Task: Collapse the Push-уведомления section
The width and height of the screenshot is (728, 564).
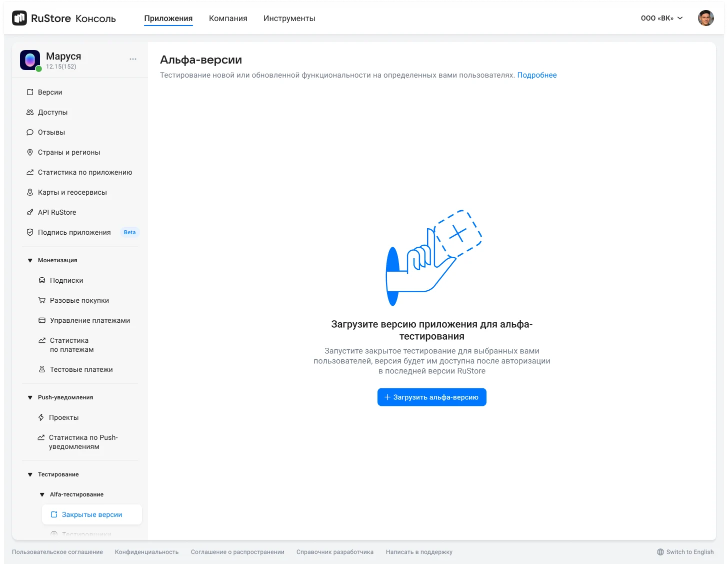Action: coord(30,397)
